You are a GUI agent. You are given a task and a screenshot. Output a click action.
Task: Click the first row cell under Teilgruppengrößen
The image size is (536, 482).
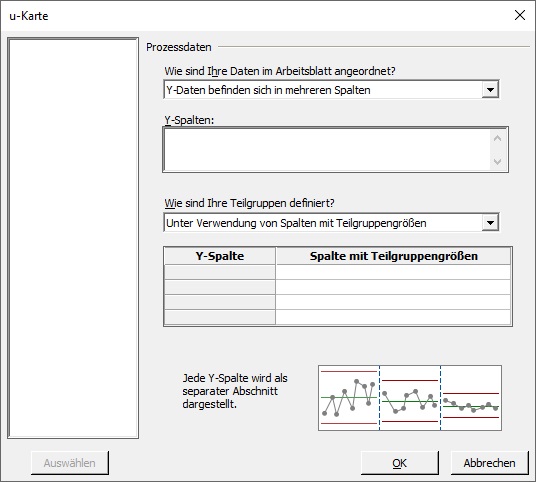[393, 272]
